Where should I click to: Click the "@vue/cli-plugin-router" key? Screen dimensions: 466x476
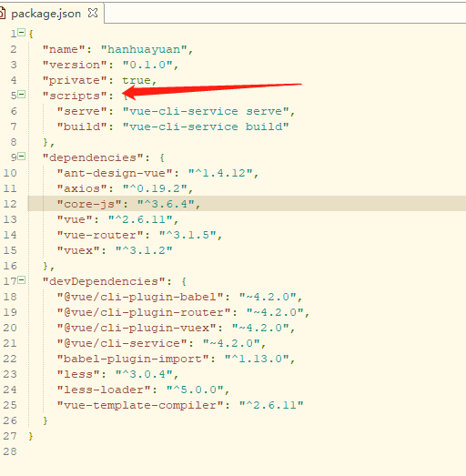point(144,312)
